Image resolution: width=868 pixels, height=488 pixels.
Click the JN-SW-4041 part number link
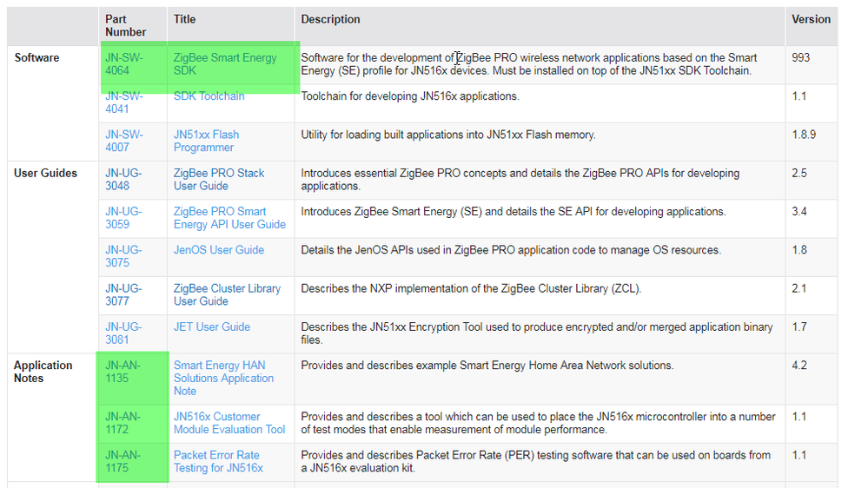coord(124,102)
